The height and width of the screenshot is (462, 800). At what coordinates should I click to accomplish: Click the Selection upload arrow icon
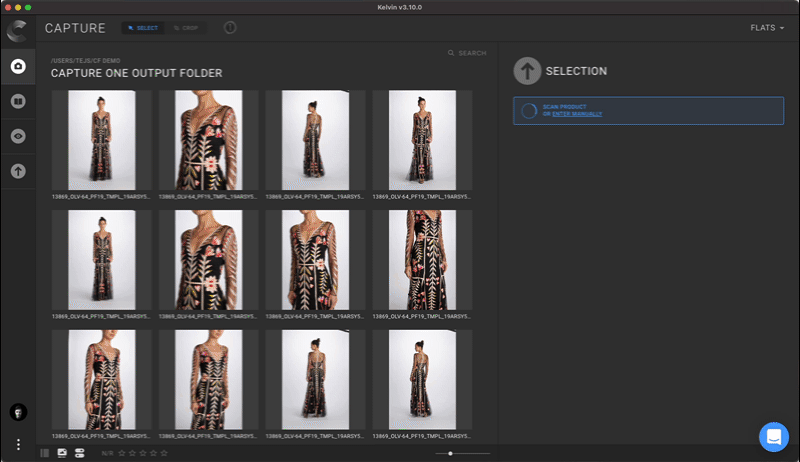tap(527, 71)
